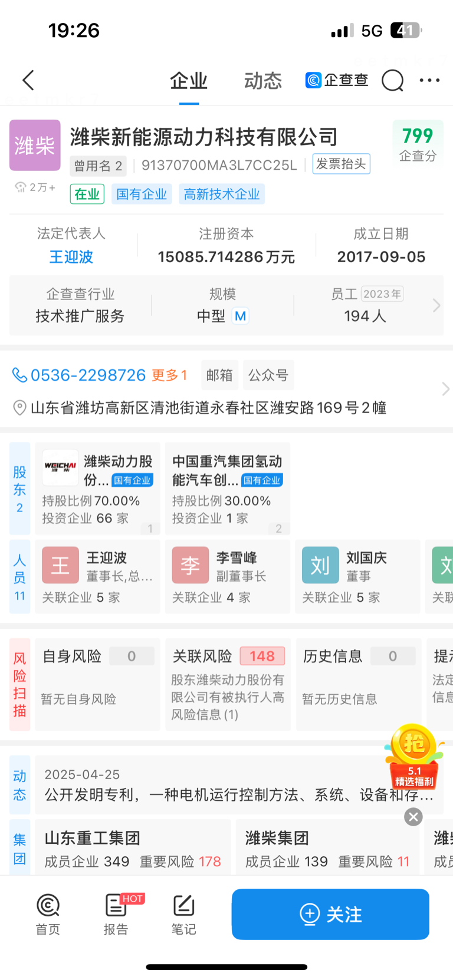The width and height of the screenshot is (453, 980).
Task: Tap credit code 91370700MA3L7CC25L
Action: point(219,166)
